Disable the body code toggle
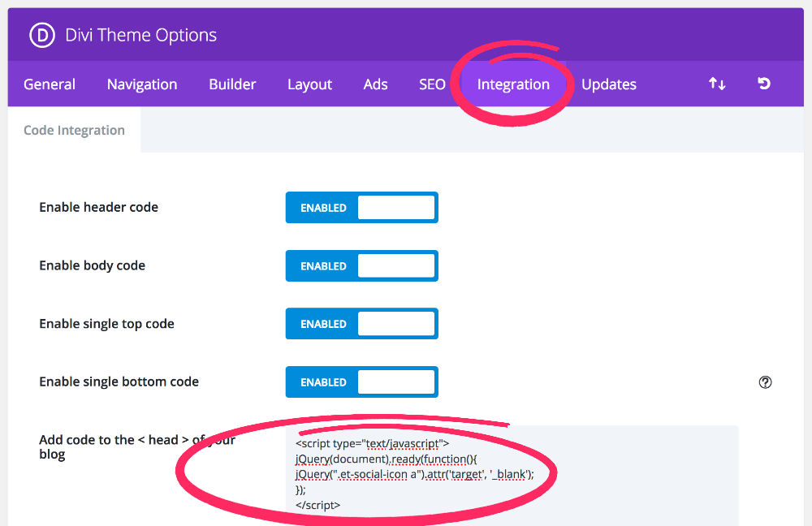 point(361,266)
